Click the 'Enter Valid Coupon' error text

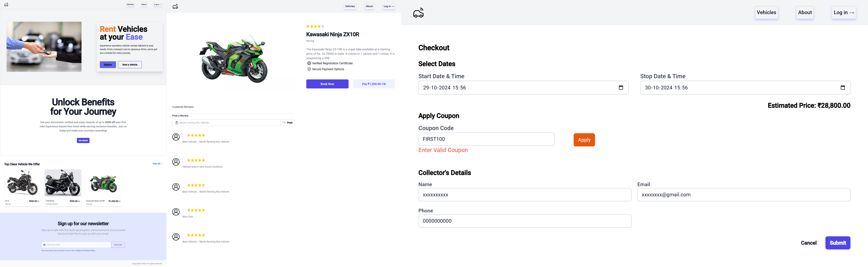pos(443,150)
